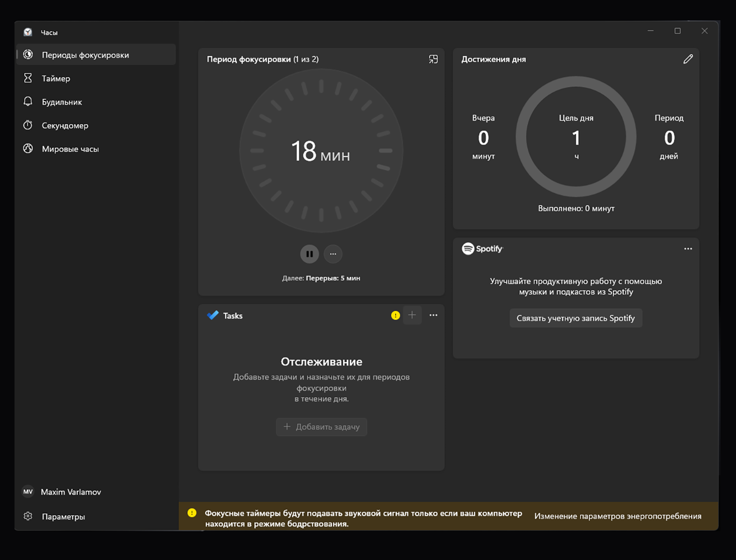The image size is (736, 560).
Task: Click the Отслеживание heading
Action: click(322, 362)
